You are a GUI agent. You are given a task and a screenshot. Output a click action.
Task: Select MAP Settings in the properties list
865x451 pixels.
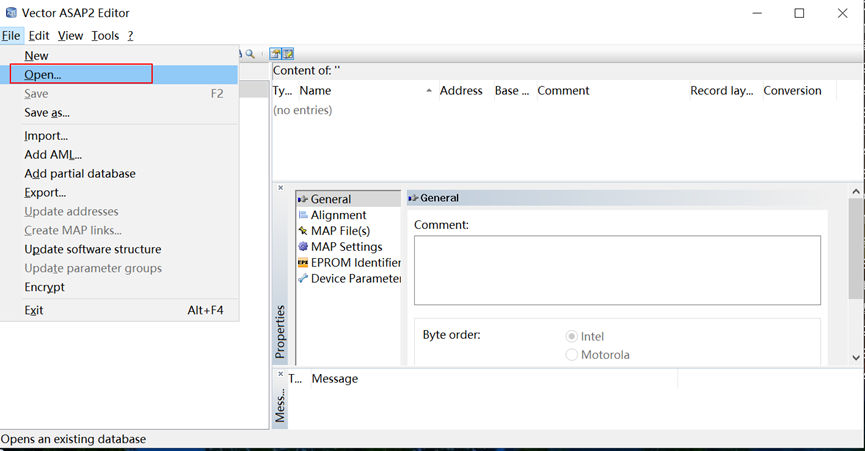click(348, 246)
